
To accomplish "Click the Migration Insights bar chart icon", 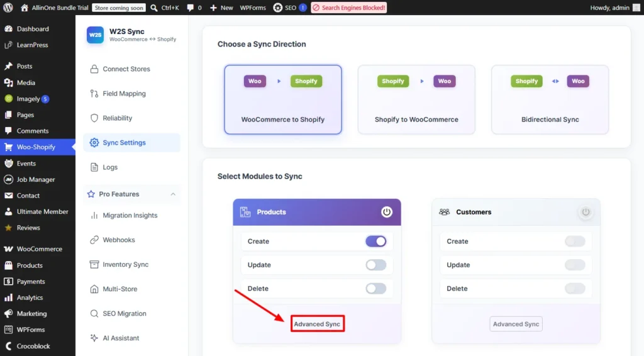I will 94,215.
